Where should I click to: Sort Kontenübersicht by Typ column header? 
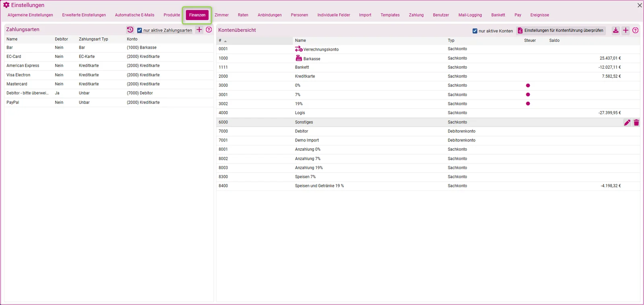(451, 41)
